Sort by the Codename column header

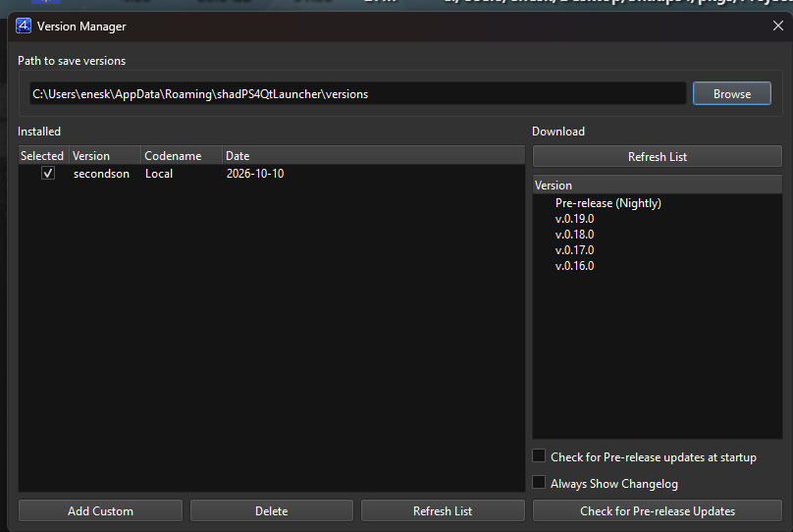(182, 156)
